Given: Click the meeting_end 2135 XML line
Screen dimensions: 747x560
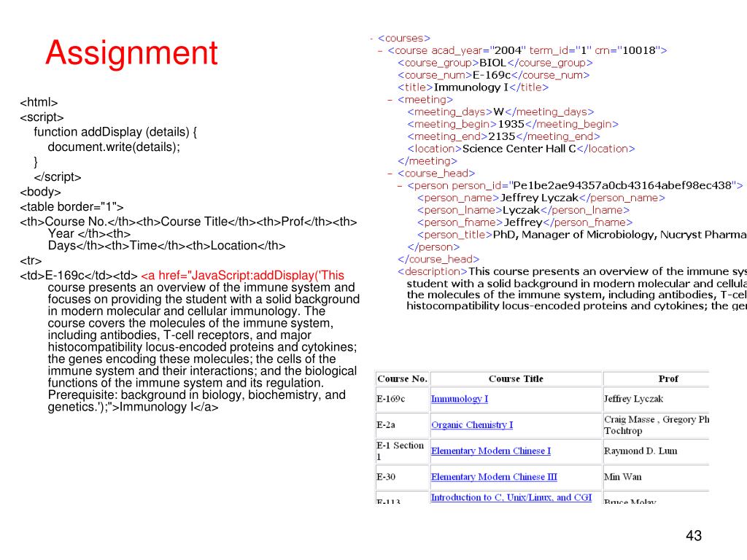Looking at the screenshot, I should click(503, 136).
